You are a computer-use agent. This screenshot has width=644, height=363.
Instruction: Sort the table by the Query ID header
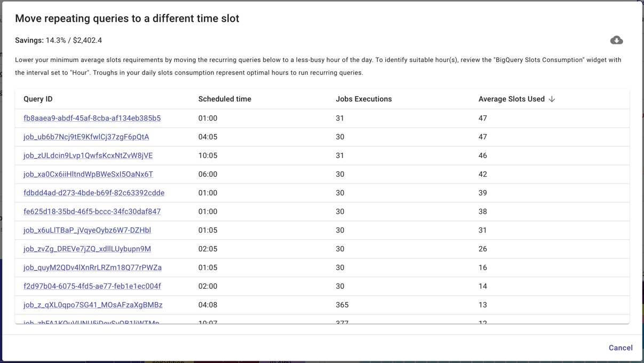pyautogui.click(x=37, y=99)
